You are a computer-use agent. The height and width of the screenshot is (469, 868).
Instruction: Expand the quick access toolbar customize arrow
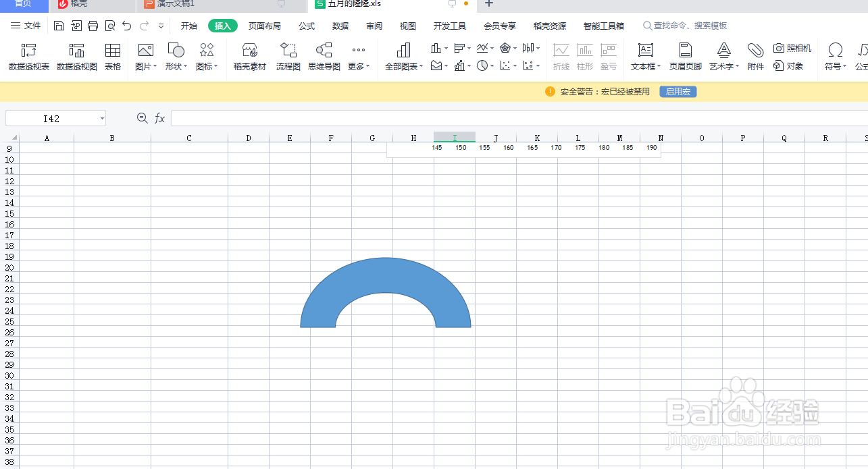161,26
